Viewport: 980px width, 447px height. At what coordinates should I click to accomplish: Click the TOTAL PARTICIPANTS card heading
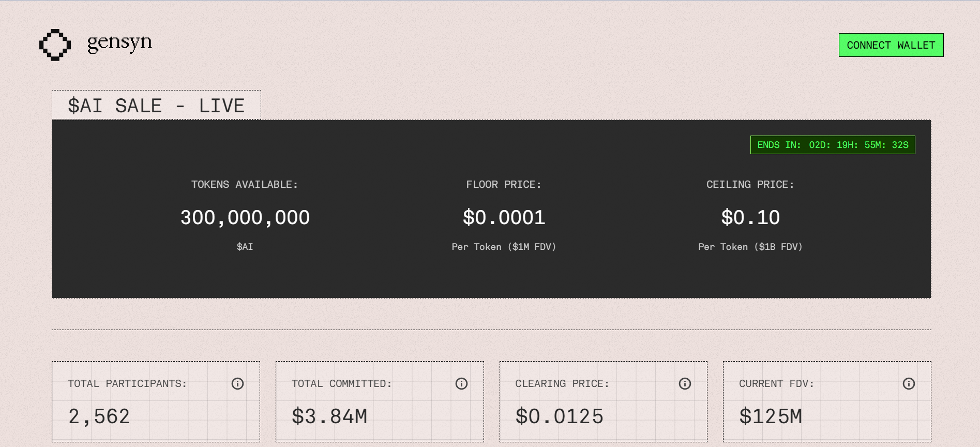click(127, 383)
